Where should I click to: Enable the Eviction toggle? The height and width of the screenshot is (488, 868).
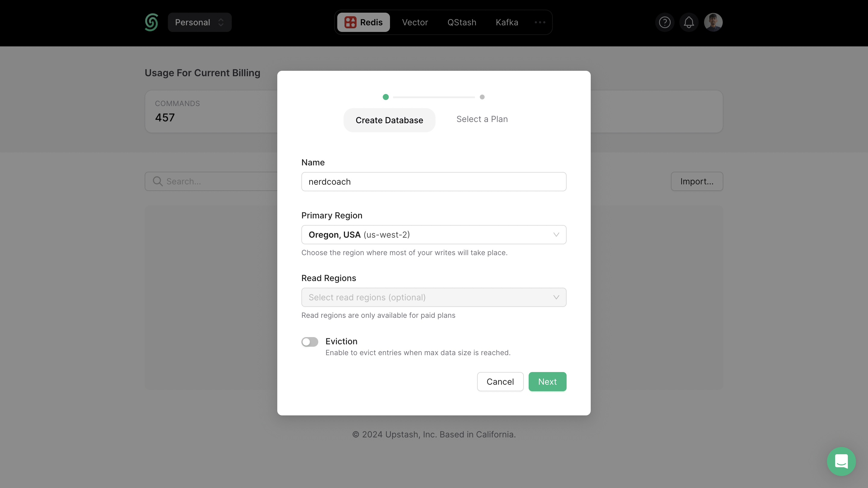pyautogui.click(x=310, y=342)
